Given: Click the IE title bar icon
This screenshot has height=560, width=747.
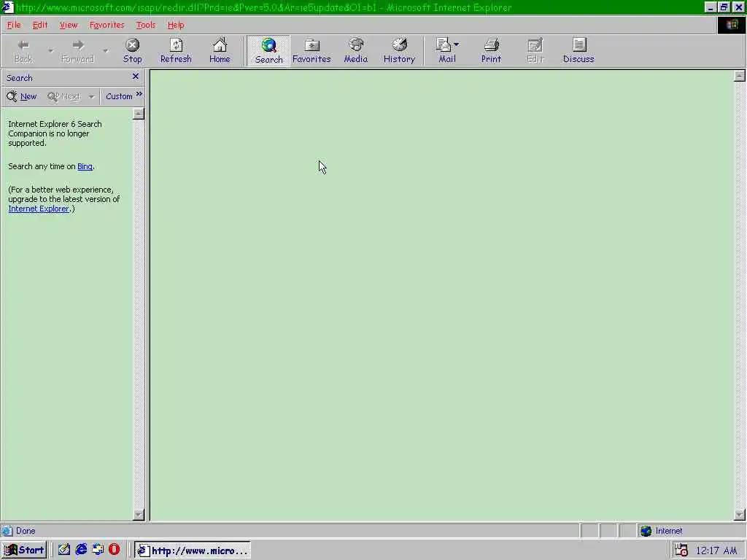Looking at the screenshot, I should (x=7, y=7).
